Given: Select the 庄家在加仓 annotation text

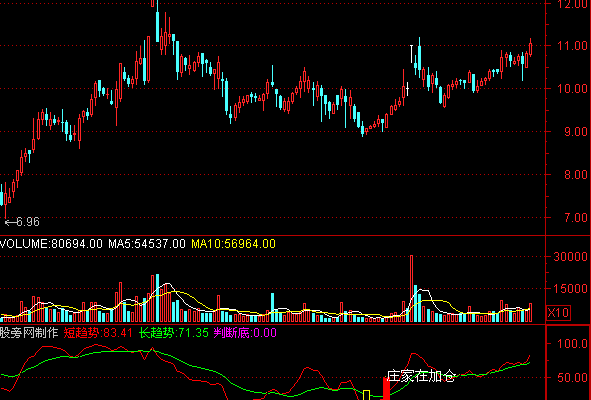Looking at the screenshot, I should click(x=421, y=376).
